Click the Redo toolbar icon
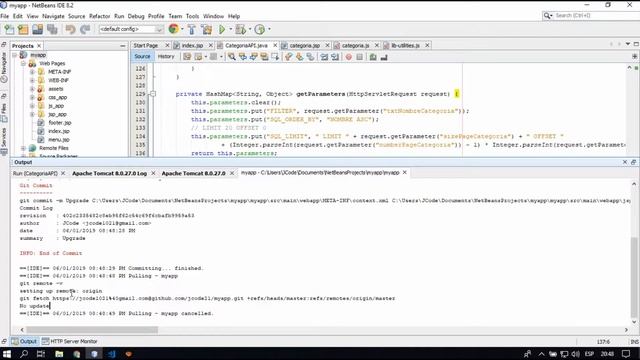Screen dimensions: 640x360 click(x=85, y=29)
